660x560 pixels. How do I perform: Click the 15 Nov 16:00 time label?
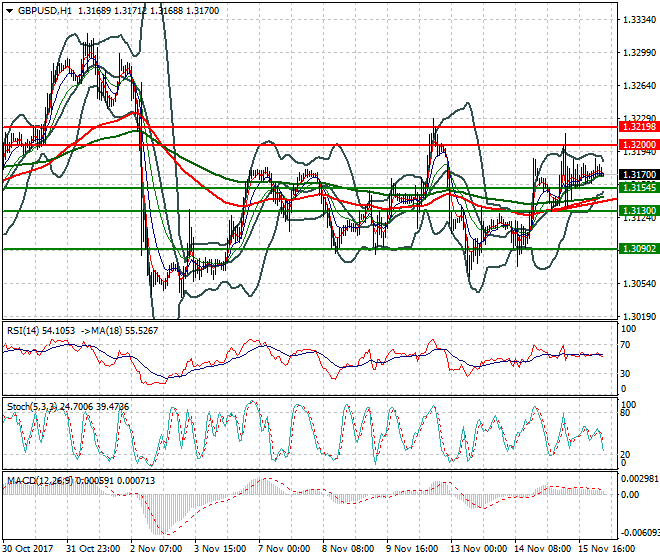click(607, 549)
